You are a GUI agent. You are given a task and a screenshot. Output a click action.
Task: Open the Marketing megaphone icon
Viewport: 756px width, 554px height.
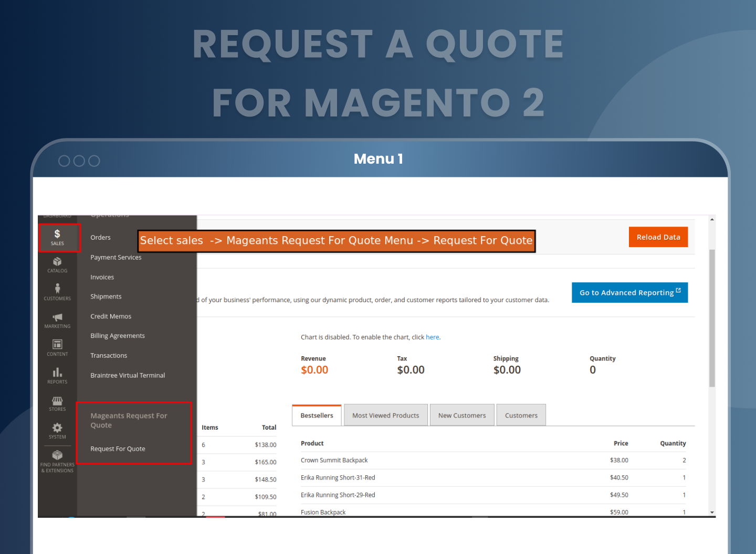click(x=57, y=320)
